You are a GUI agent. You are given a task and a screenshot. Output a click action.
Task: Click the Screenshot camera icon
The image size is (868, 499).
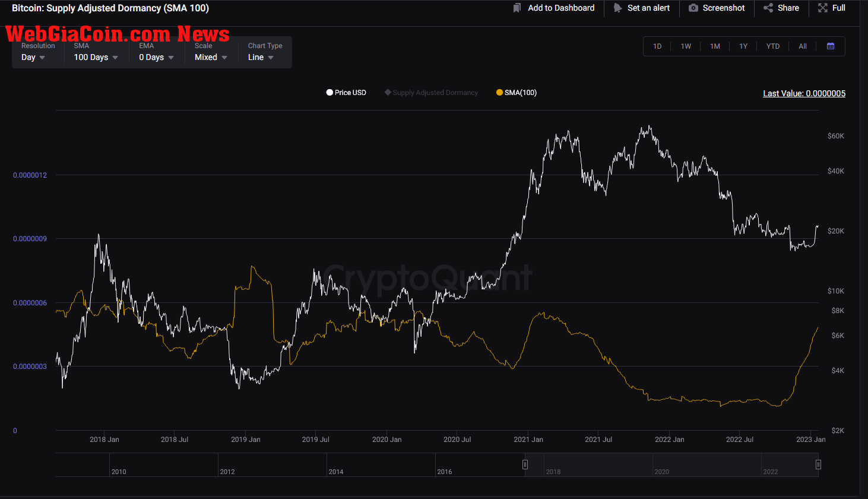(x=693, y=8)
